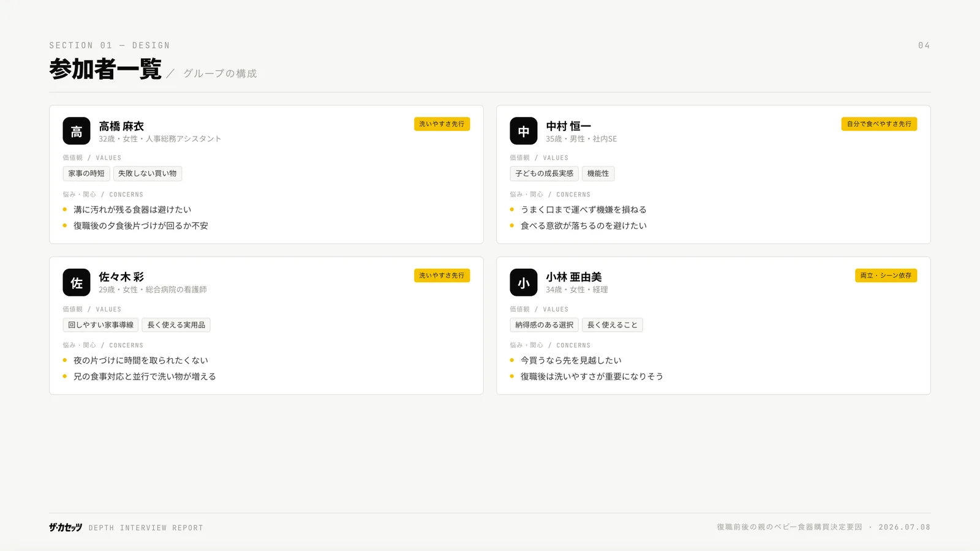Click the 中 avatar icon for 中村 恒一

point(524,131)
